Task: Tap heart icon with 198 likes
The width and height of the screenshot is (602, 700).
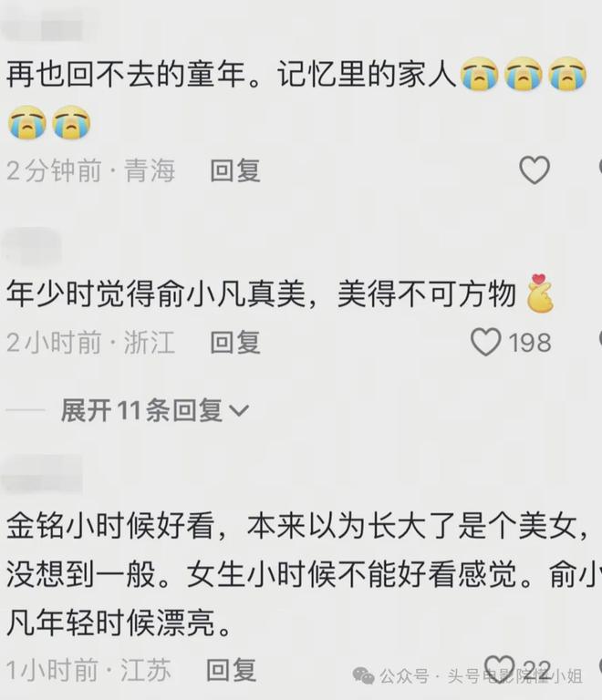Action: (x=486, y=342)
